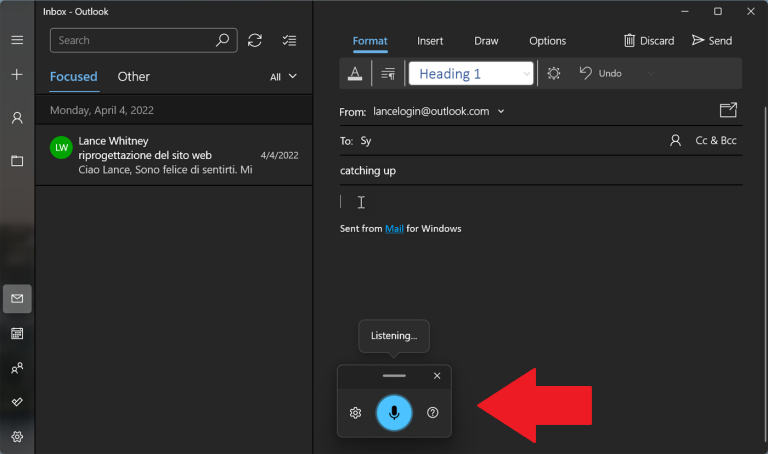Click the magnifier search icon
The image size is (768, 454).
click(222, 40)
